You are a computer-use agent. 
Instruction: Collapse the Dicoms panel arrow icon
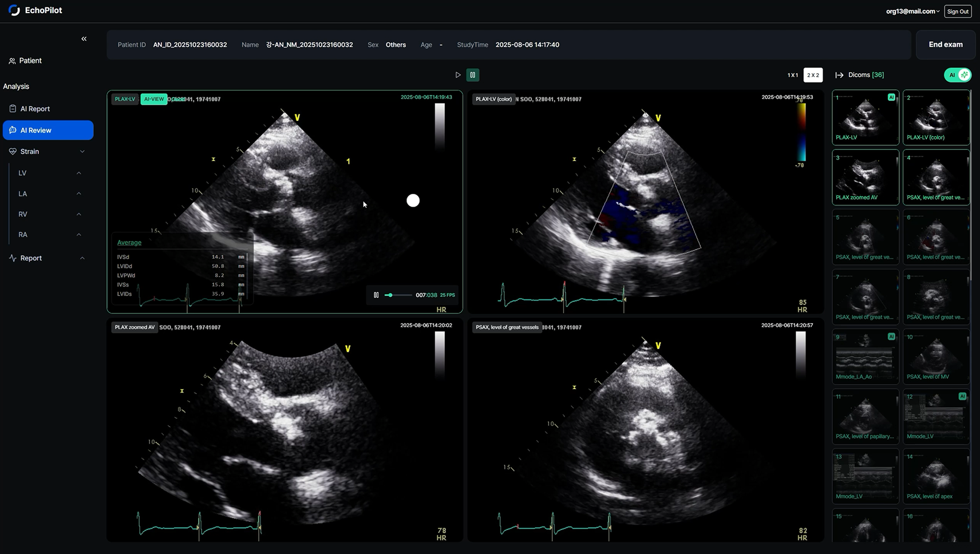839,75
